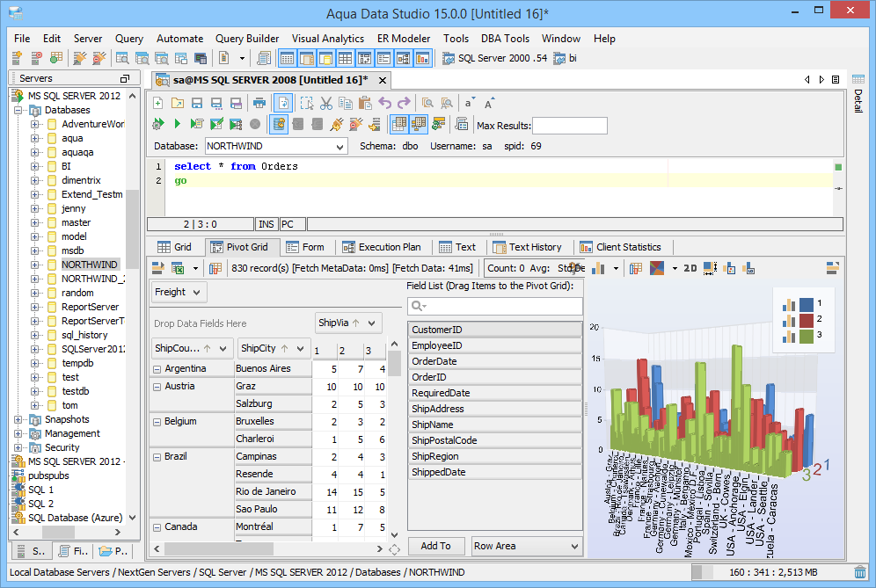This screenshot has height=588, width=876.
Task: Click the increase font size icon
Action: [489, 104]
